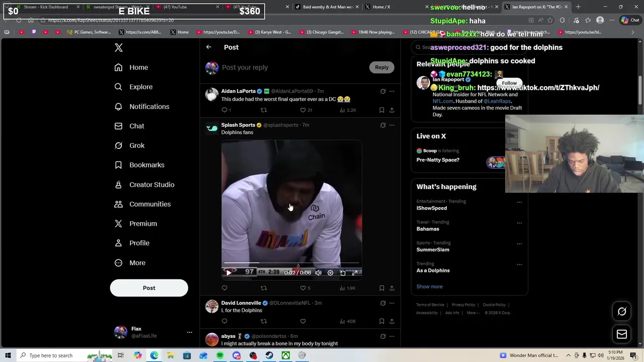View analytics of Aidan LaPorta's post

pyautogui.click(x=348, y=110)
